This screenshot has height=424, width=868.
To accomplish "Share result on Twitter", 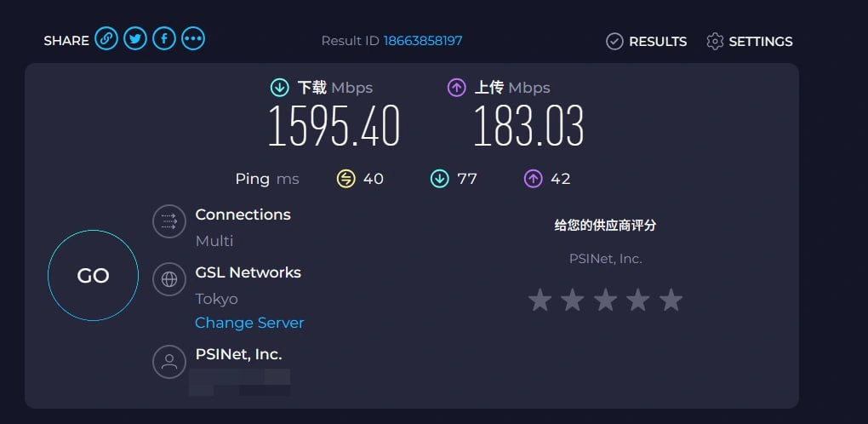I will click(135, 39).
